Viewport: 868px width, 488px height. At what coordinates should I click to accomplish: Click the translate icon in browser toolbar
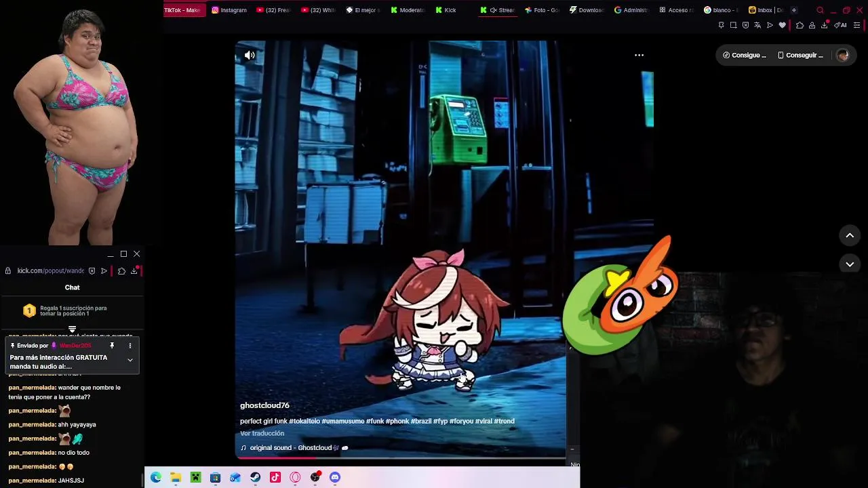(757, 25)
